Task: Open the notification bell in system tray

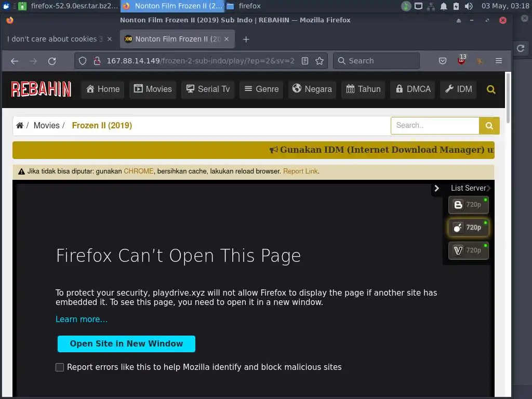Action: click(444, 6)
